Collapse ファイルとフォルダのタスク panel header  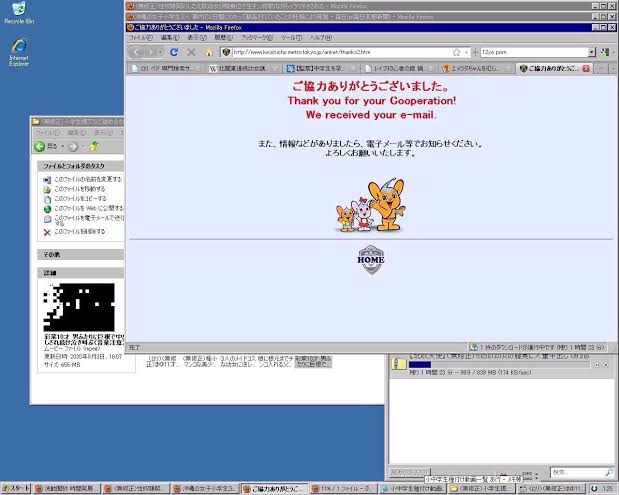pyautogui.click(x=81, y=166)
